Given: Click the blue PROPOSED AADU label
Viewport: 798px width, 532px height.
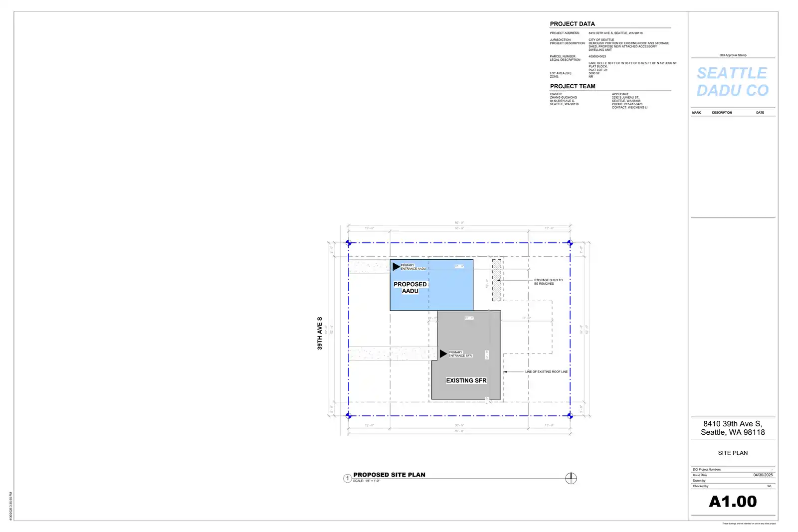Looking at the screenshot, I should point(410,288).
